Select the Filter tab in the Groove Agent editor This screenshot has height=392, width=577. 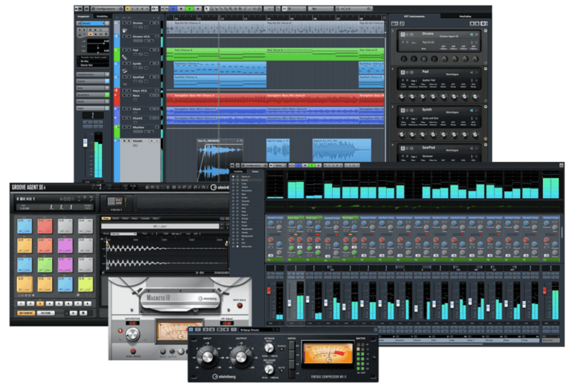(x=124, y=218)
